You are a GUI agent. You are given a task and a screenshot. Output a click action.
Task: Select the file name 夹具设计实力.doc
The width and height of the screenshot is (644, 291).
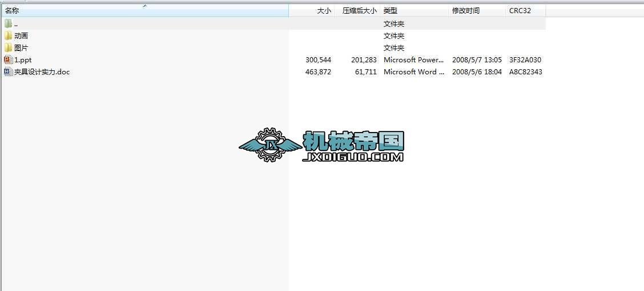pos(42,71)
